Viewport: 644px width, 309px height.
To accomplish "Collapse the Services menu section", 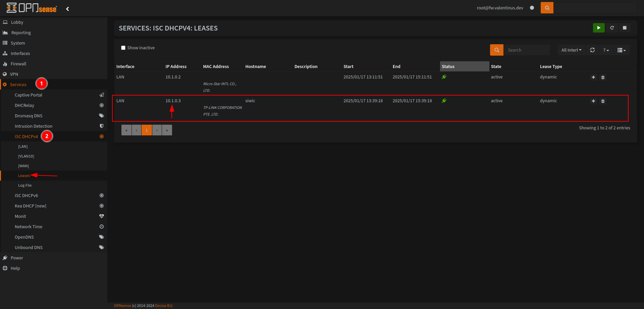I will tap(18, 84).
